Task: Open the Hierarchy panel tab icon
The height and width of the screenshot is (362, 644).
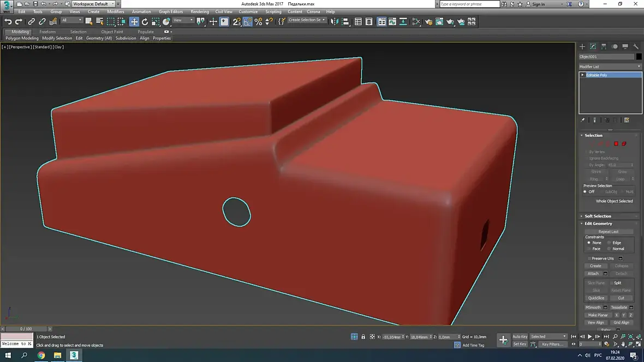Action: [x=604, y=47]
